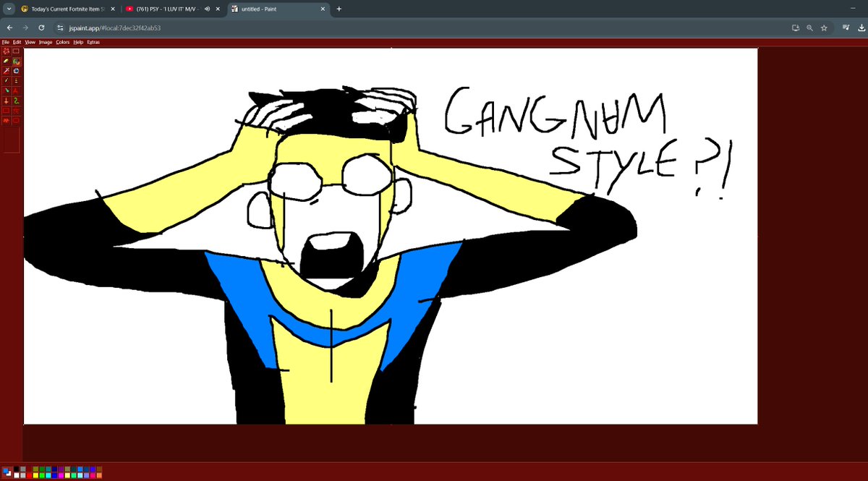Image resolution: width=868 pixels, height=481 pixels.
Task: Click the tool options box below the toolbox
Action: pyautogui.click(x=12, y=140)
